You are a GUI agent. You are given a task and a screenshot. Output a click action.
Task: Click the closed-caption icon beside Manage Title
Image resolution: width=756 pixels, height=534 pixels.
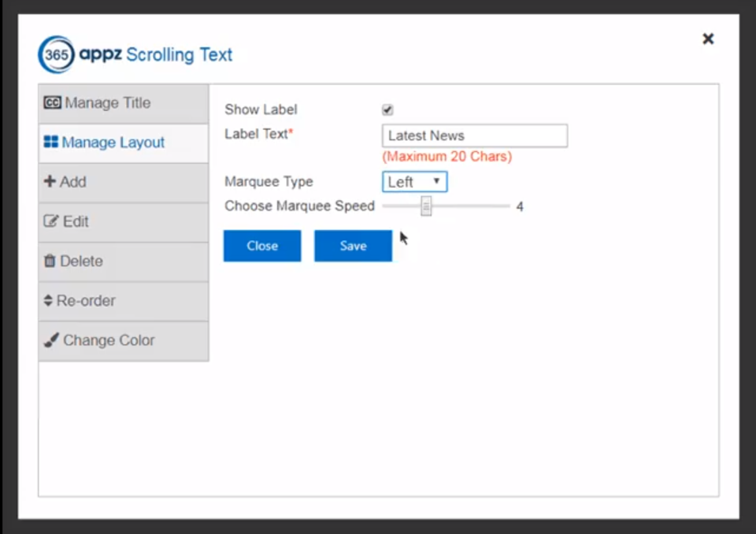52,103
